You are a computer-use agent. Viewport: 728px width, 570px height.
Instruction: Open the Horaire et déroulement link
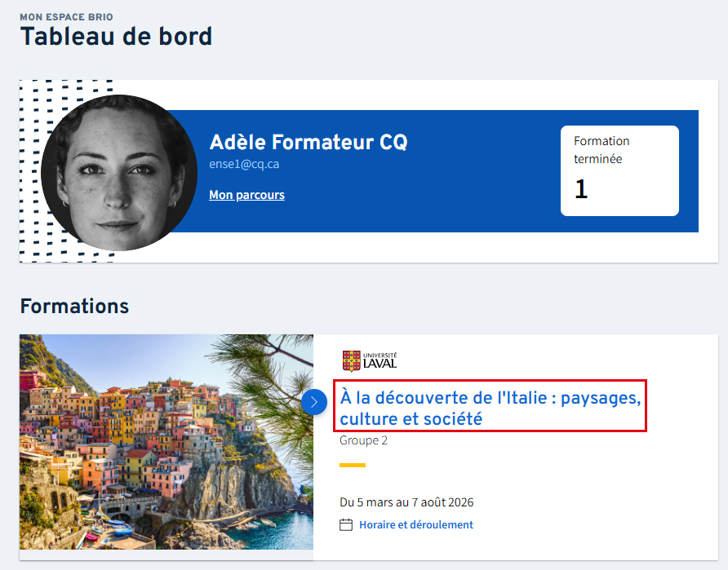tap(416, 525)
